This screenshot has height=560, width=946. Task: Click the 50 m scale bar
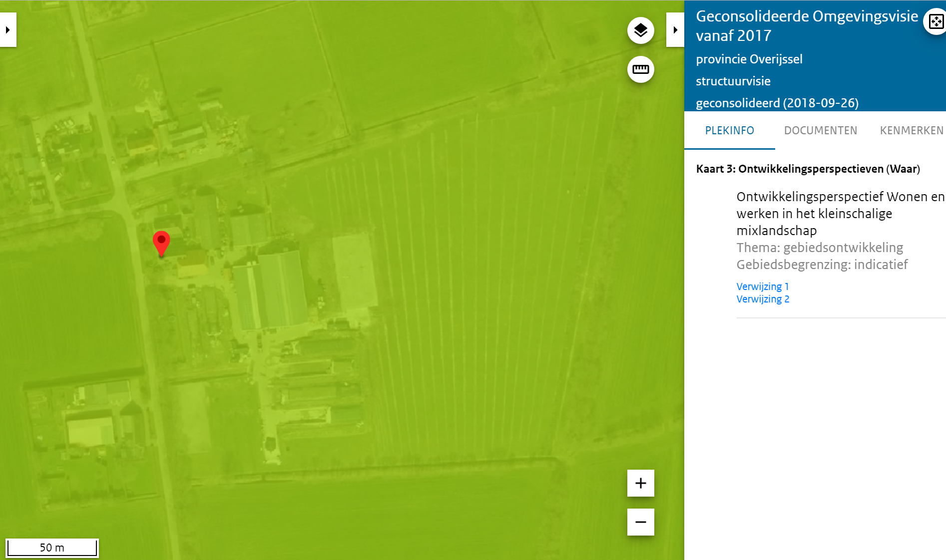(x=52, y=548)
